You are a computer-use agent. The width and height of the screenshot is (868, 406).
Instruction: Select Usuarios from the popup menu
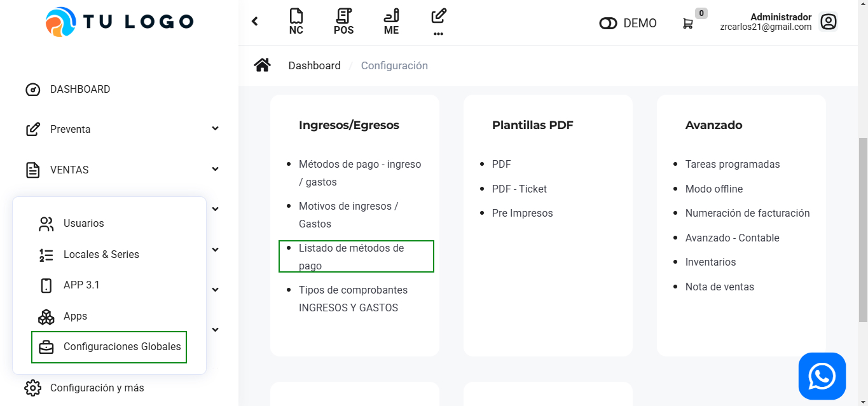tap(83, 224)
